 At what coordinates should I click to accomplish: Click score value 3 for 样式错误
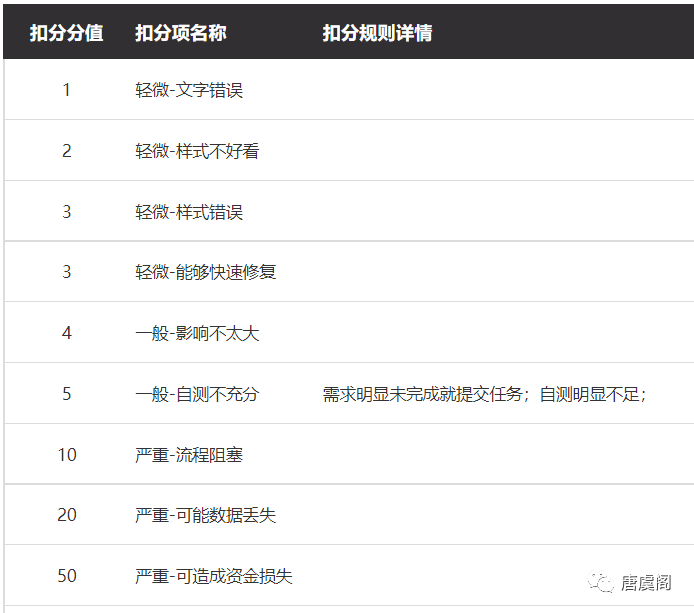(66, 212)
